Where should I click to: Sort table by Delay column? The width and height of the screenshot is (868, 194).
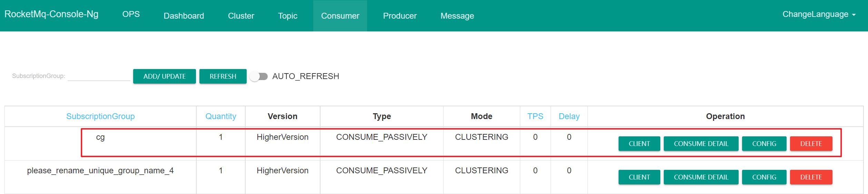[569, 116]
